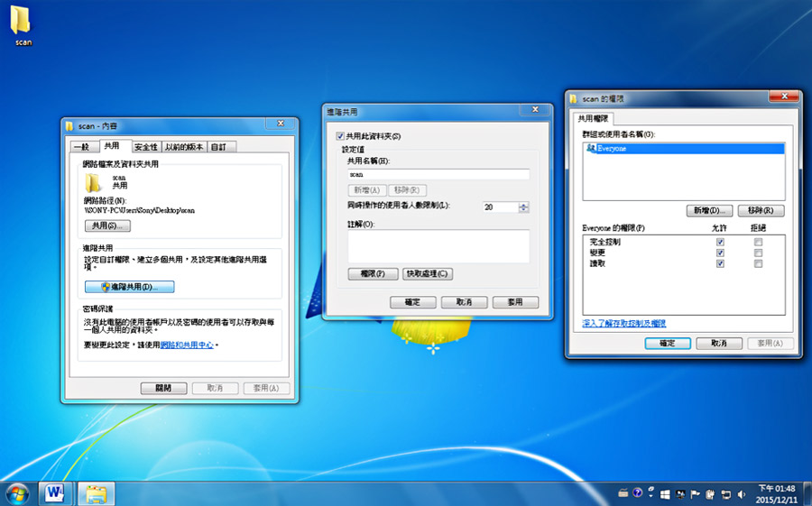Click the folder icon in the scan permissions title bar

[573, 98]
